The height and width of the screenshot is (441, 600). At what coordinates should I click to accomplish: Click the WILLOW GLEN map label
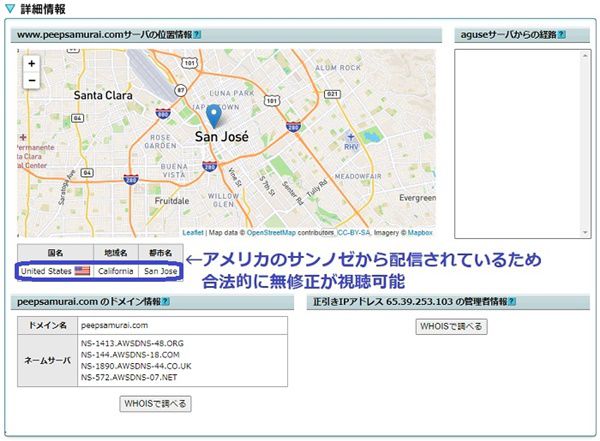point(223,200)
